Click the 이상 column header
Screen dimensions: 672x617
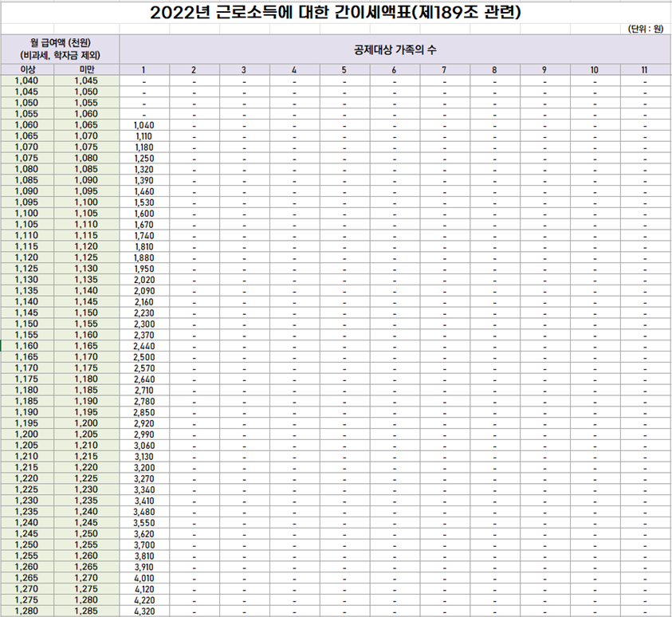coord(27,69)
